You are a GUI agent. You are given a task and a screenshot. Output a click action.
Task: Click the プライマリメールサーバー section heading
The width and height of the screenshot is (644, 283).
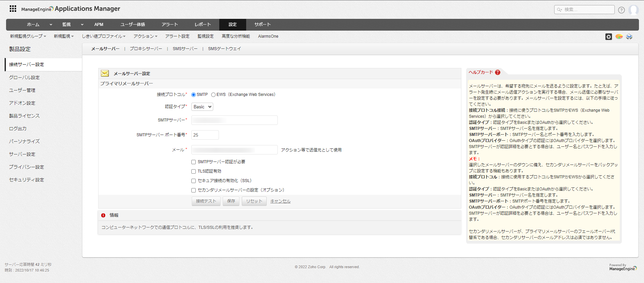pos(126,83)
